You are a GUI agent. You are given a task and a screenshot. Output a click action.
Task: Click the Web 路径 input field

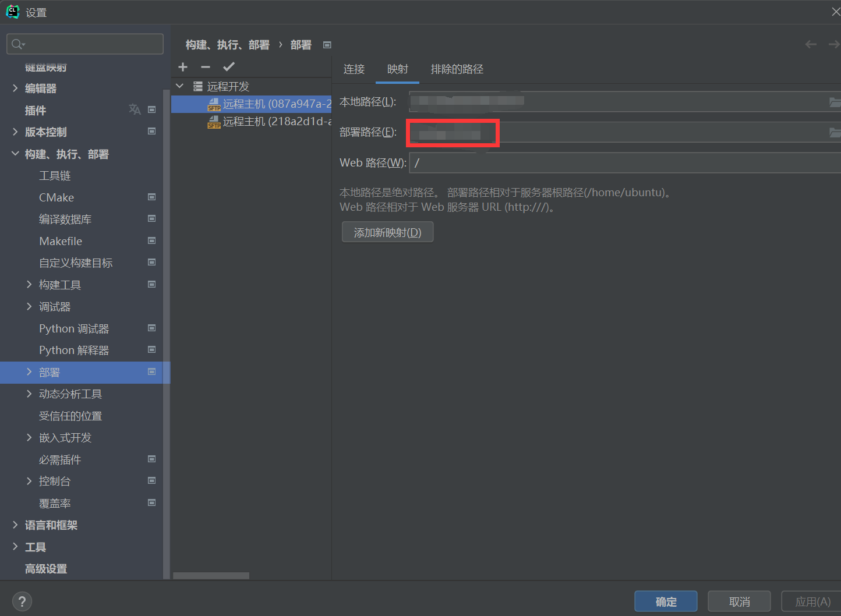pyautogui.click(x=625, y=163)
